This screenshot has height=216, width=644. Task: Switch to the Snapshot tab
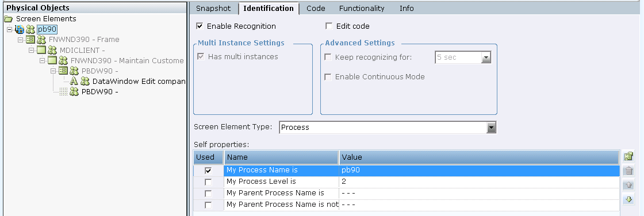point(213,8)
